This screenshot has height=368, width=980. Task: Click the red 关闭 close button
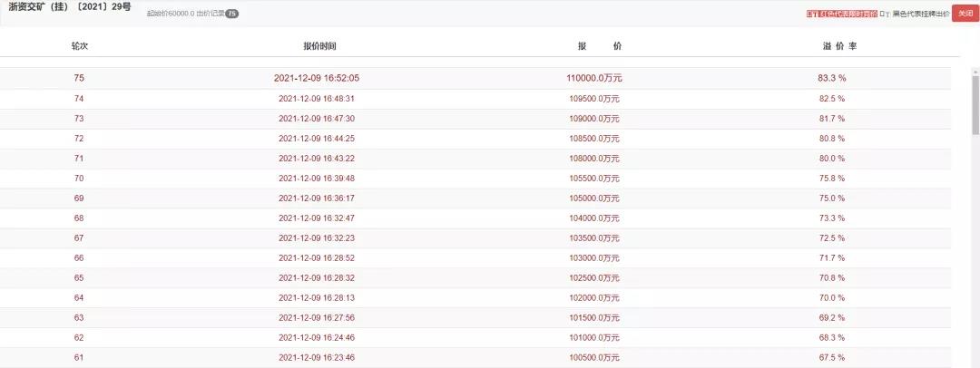pyautogui.click(x=964, y=14)
